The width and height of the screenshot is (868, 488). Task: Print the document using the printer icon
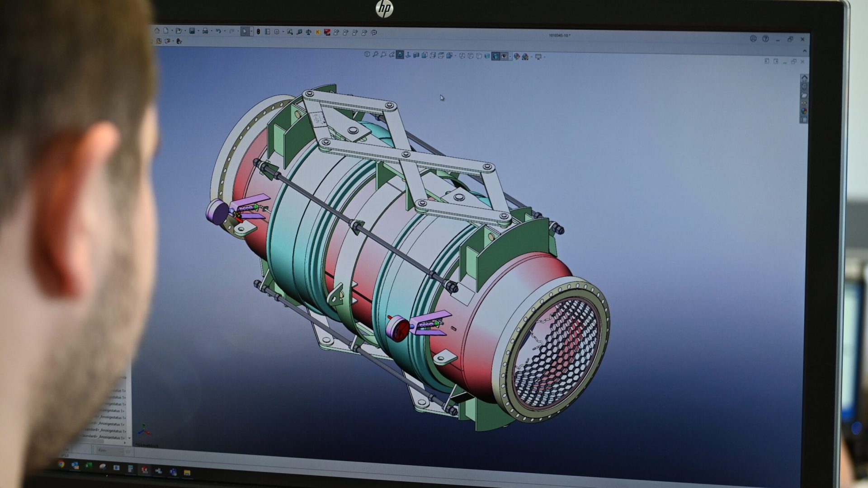click(205, 31)
